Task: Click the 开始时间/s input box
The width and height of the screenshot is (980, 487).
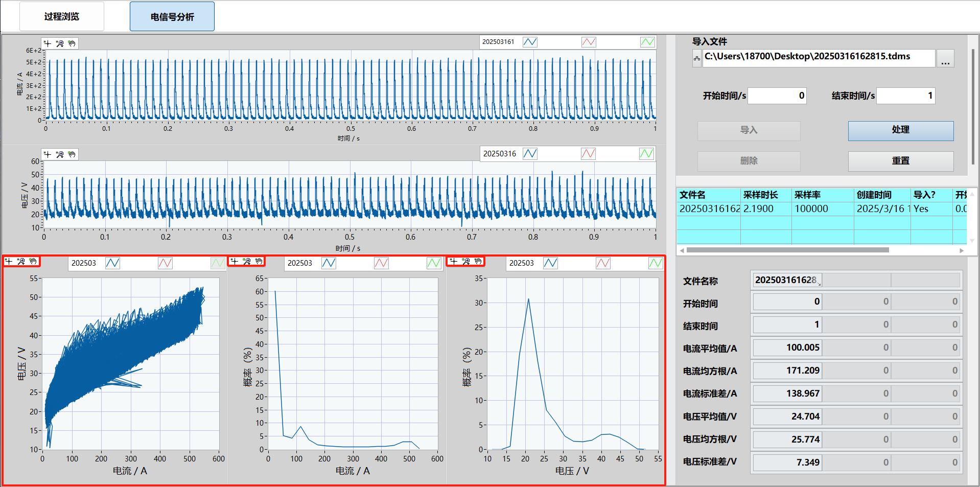Action: coord(777,96)
